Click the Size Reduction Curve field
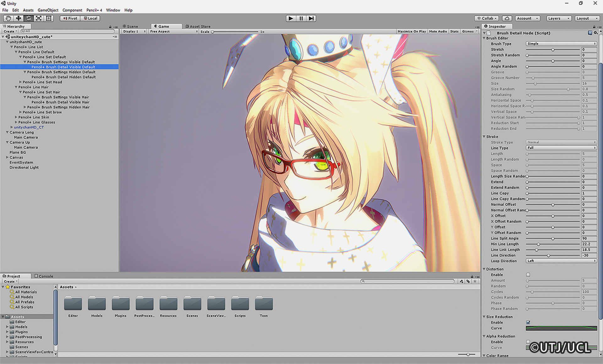This screenshot has height=364, width=603. pos(561,328)
